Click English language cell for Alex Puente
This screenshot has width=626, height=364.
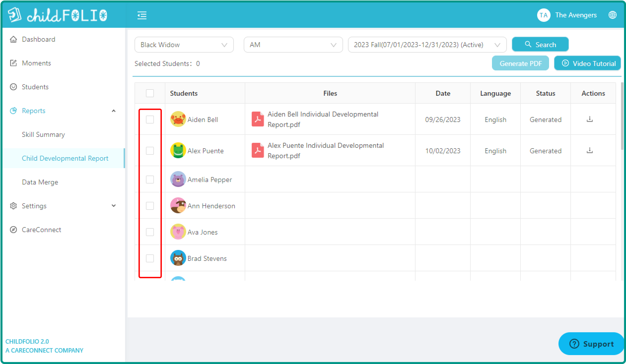click(x=495, y=151)
